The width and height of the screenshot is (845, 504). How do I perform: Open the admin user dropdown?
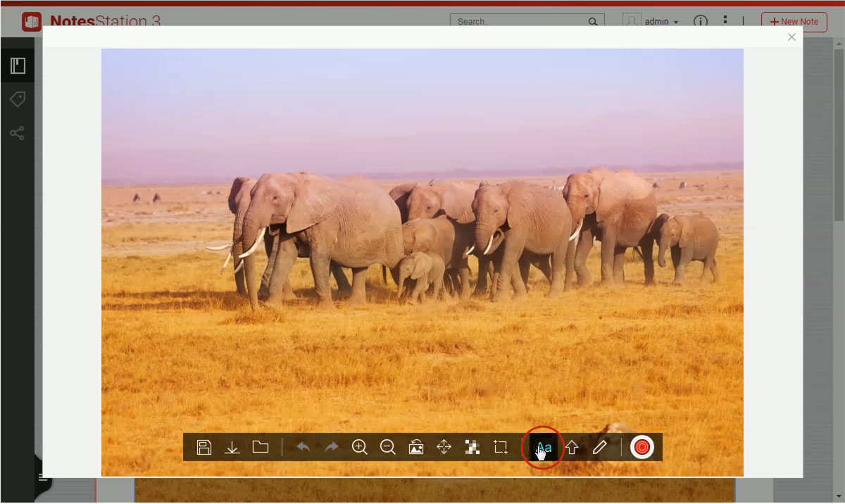coord(660,22)
